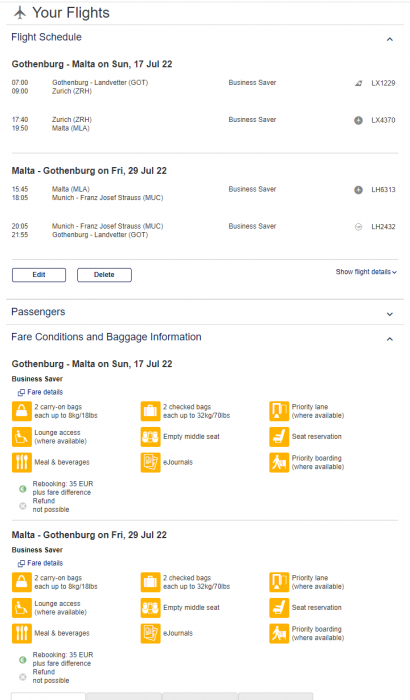Click the first Lounge access icon

point(21,437)
